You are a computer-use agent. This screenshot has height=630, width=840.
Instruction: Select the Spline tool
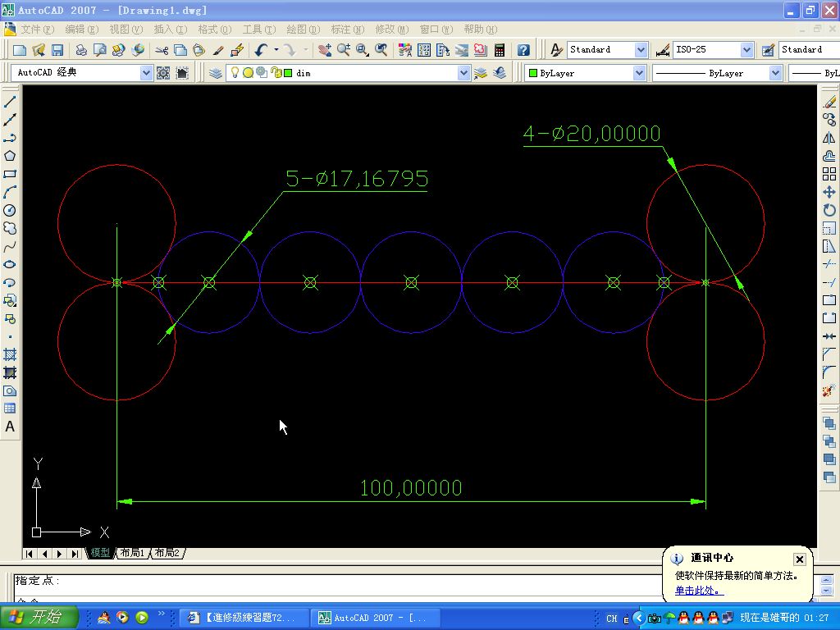[10, 247]
